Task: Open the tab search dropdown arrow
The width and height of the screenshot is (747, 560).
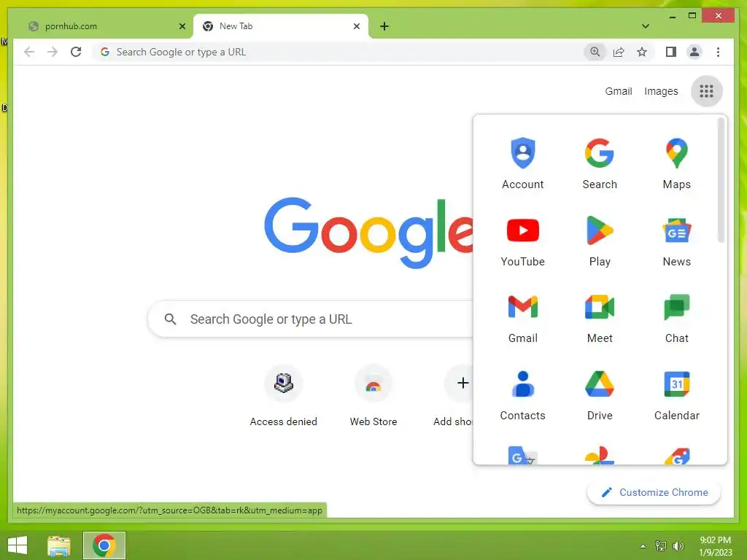Action: click(x=645, y=26)
